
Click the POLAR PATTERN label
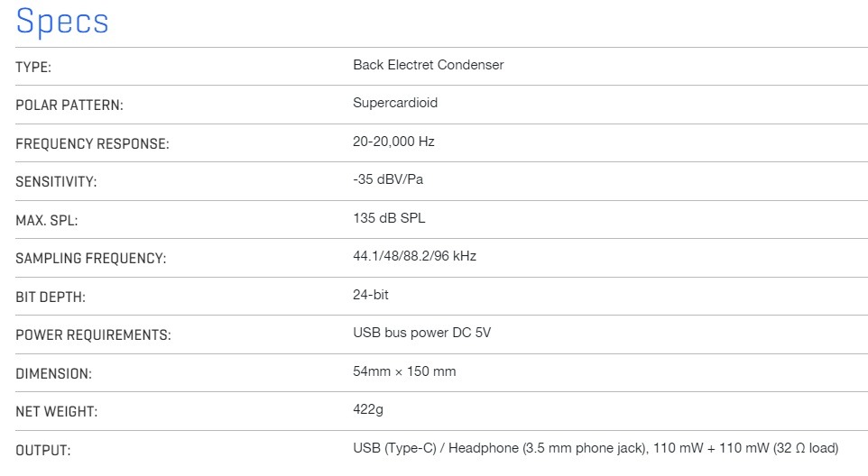click(x=69, y=105)
